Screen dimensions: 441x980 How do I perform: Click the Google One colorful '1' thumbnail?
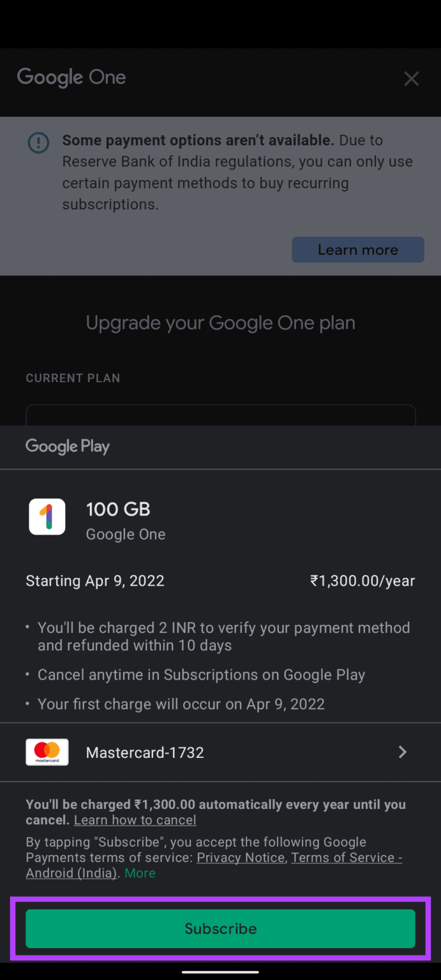47,517
